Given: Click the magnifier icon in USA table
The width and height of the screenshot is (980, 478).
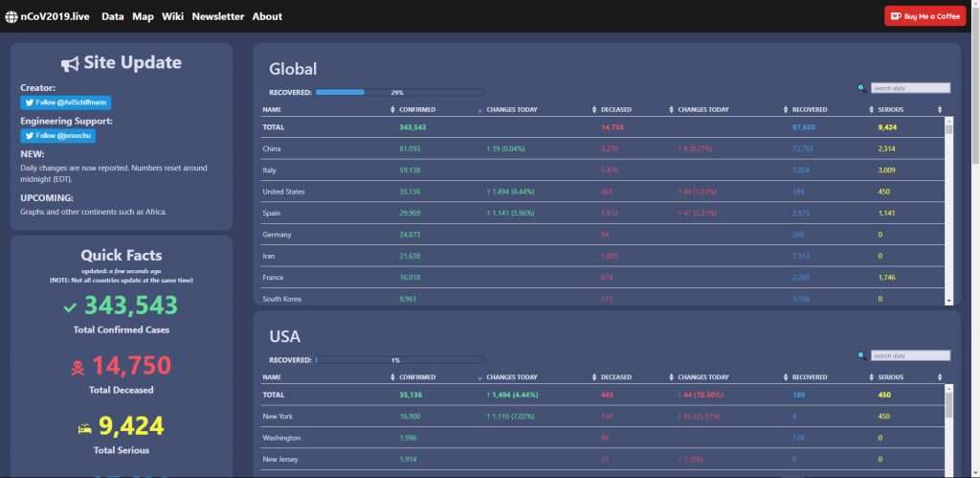Looking at the screenshot, I should (x=861, y=355).
